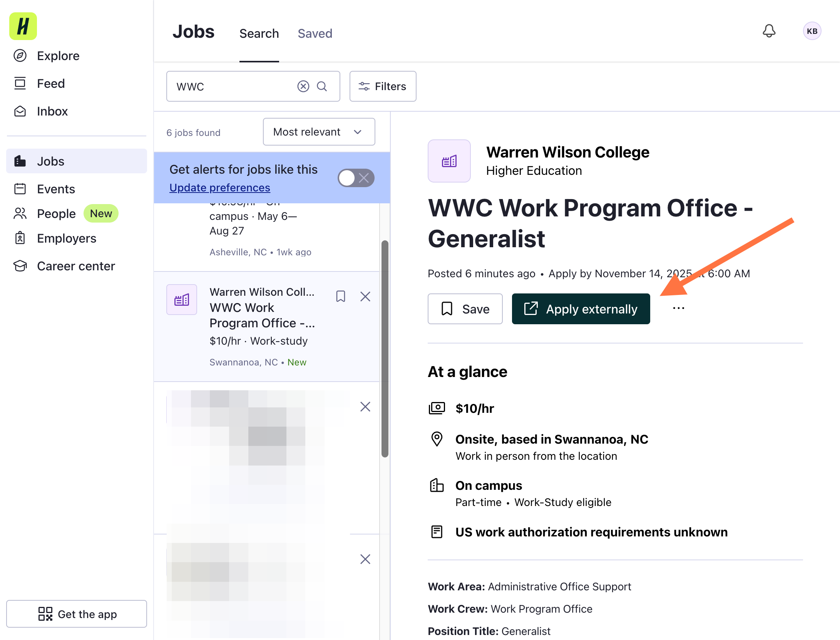This screenshot has height=640, width=840.
Task: Switch to the Search tab
Action: (x=259, y=34)
